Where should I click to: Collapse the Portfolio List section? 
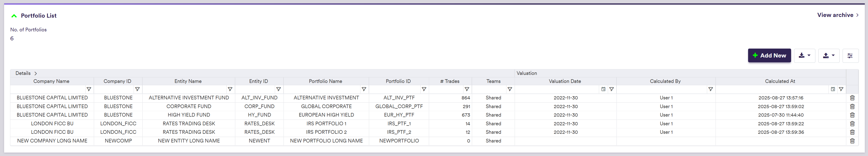pyautogui.click(x=14, y=16)
